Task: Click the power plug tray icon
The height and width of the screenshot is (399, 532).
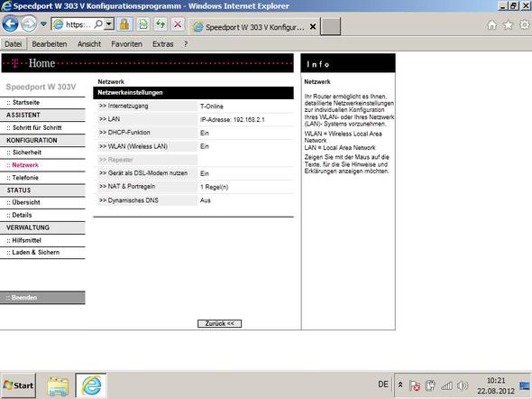Action: click(x=430, y=385)
